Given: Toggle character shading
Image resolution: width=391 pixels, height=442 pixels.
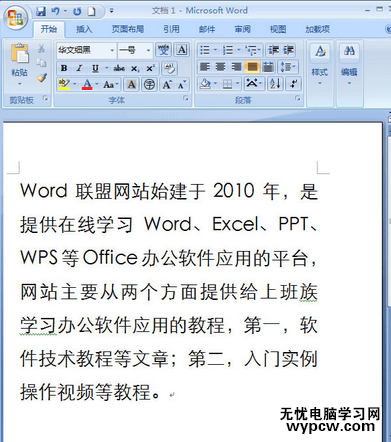Looking at the screenshot, I should tap(131, 84).
